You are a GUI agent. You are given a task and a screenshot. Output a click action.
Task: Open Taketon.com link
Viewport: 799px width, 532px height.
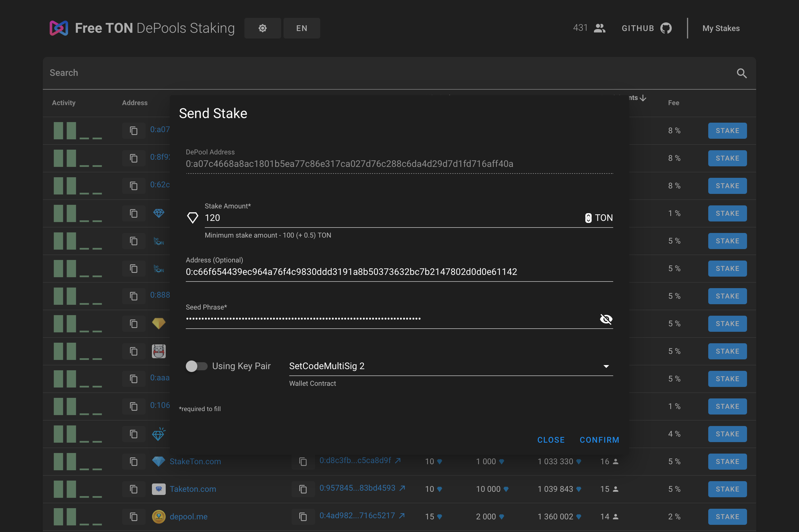[x=193, y=489]
